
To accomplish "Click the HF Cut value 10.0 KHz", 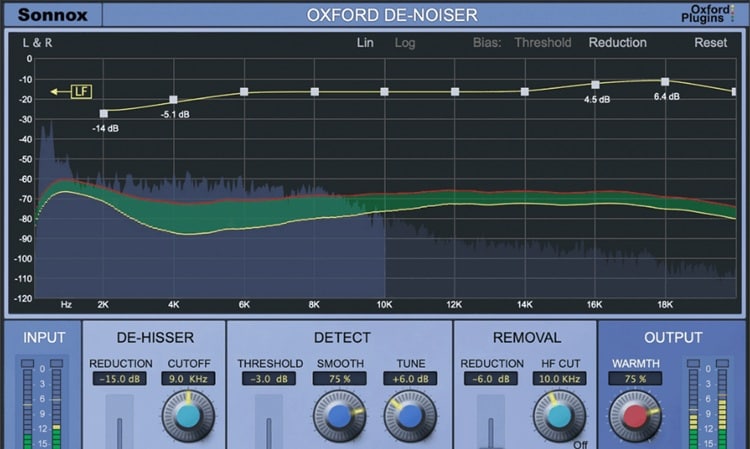I will pyautogui.click(x=559, y=379).
